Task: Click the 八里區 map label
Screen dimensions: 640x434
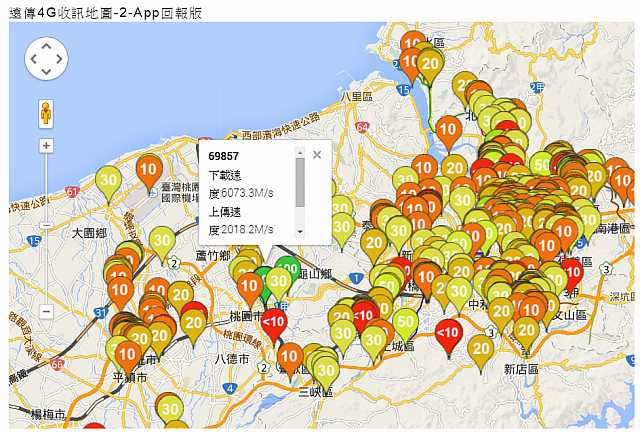Action: pyautogui.click(x=357, y=97)
